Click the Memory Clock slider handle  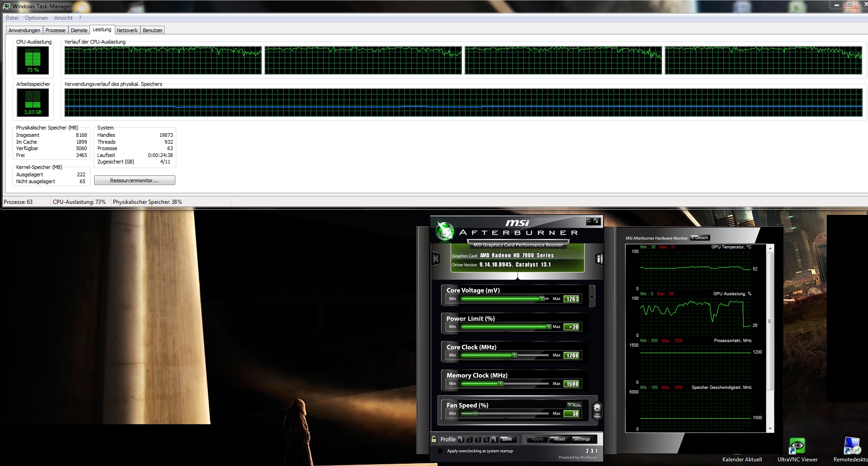tap(501, 384)
